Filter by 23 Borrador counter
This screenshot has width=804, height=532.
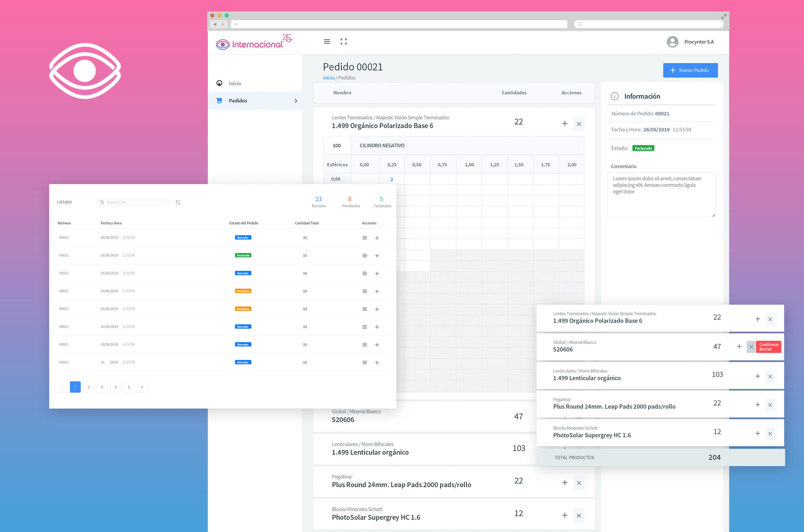(x=318, y=202)
